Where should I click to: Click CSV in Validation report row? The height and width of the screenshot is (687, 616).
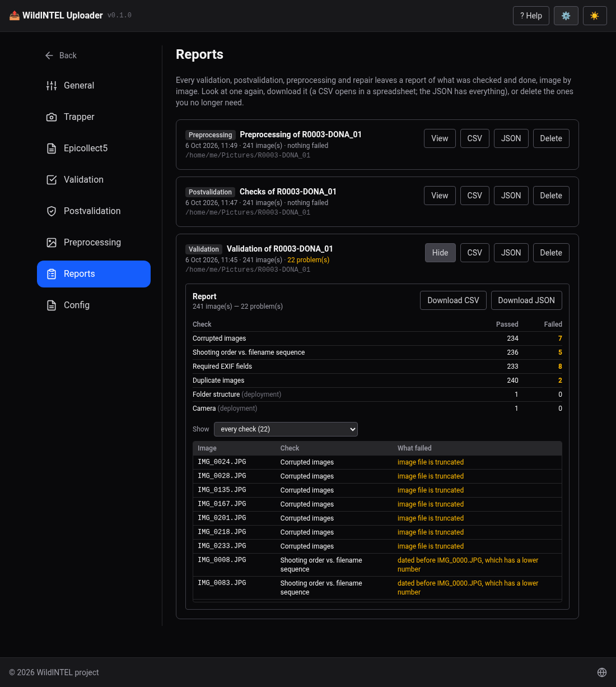474,253
